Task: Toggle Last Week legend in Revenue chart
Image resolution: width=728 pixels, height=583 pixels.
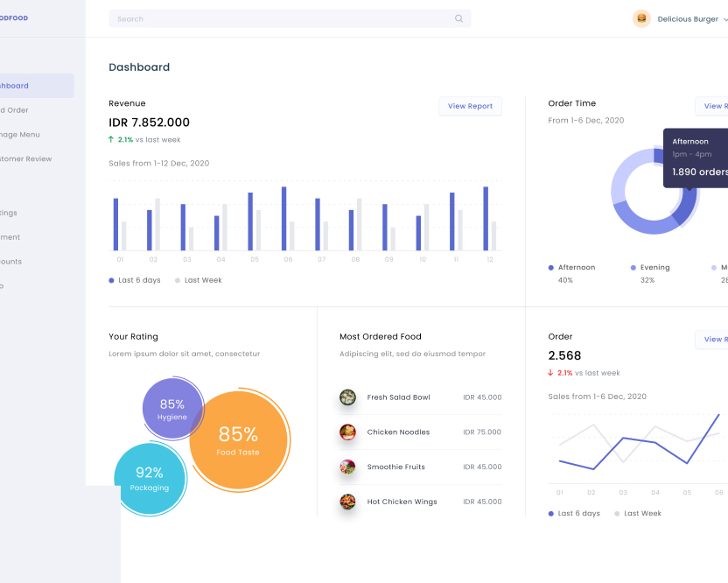Action: tap(198, 280)
